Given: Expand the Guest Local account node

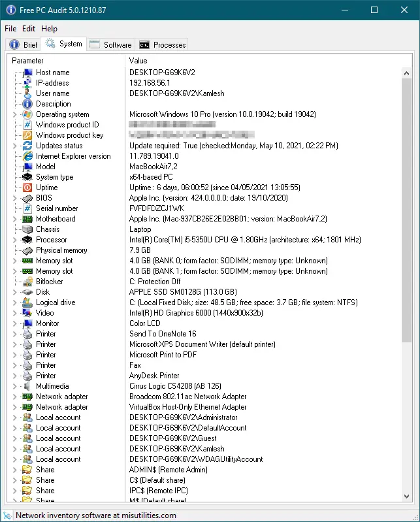Looking at the screenshot, I should tap(14, 438).
